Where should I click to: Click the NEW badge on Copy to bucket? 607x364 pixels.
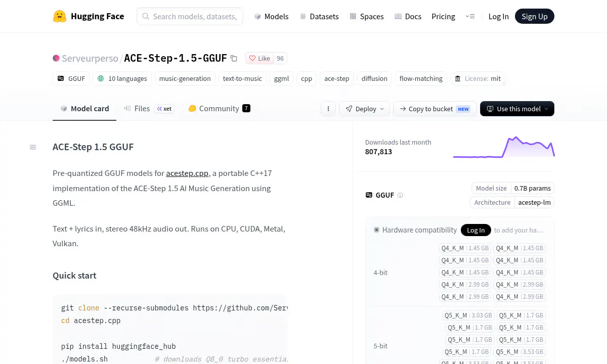coord(463,109)
